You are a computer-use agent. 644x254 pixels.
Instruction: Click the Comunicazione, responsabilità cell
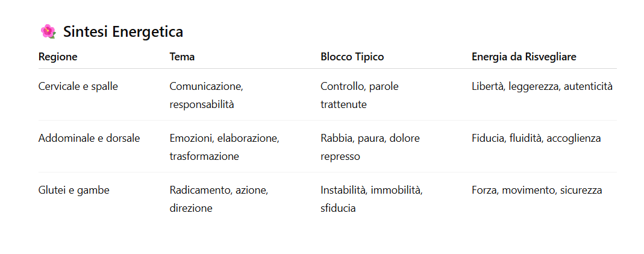pyautogui.click(x=206, y=95)
